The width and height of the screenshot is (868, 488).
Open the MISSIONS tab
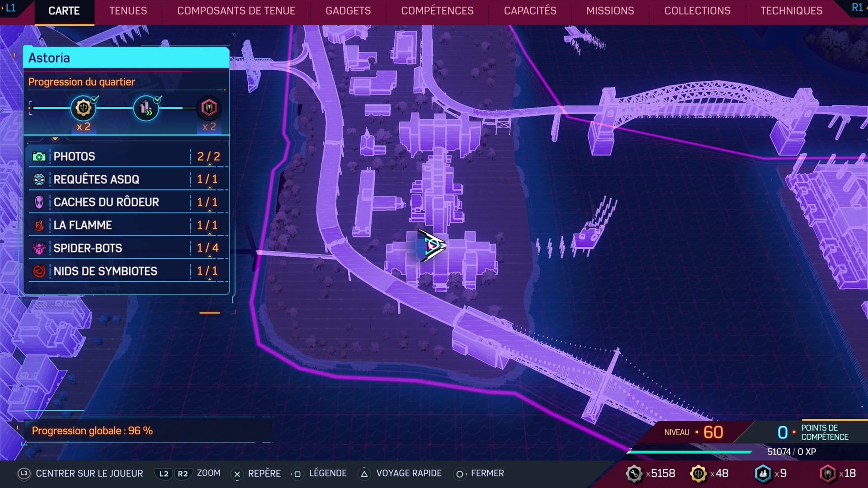point(610,11)
